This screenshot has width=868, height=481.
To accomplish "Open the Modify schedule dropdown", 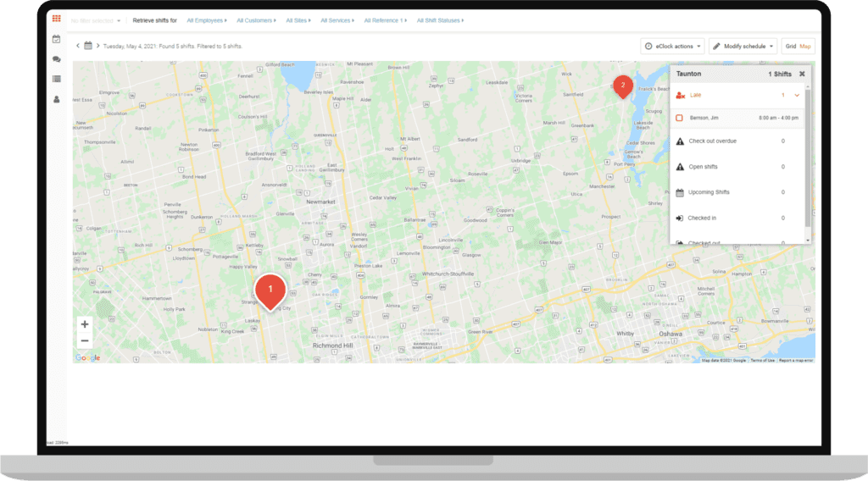I will pos(743,46).
